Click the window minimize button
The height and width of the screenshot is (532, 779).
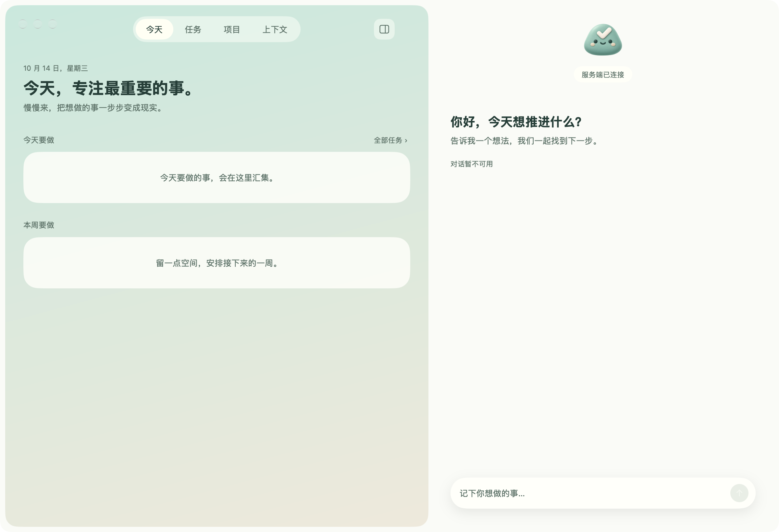(38, 24)
